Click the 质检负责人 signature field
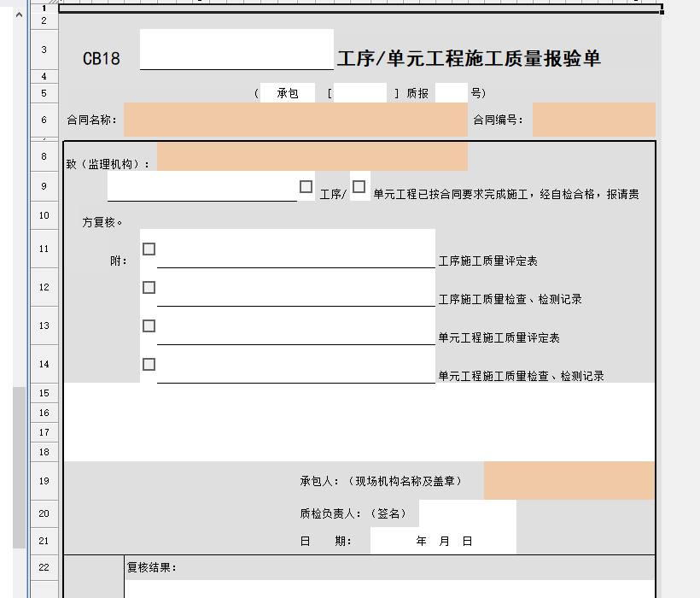The width and height of the screenshot is (700, 598). 467,513
